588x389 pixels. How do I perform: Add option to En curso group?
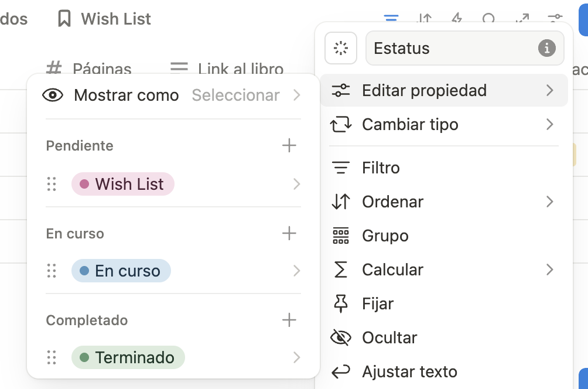[x=289, y=233]
